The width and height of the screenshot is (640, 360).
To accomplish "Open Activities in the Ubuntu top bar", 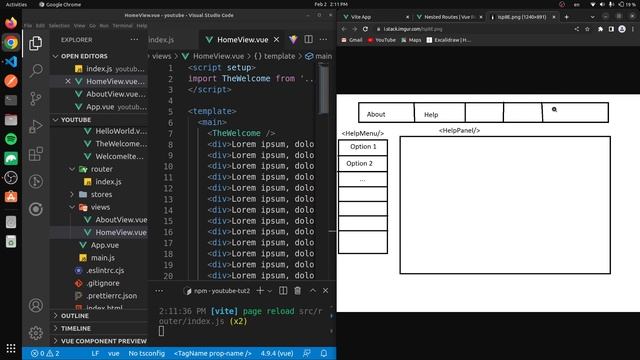I will click(16, 4).
